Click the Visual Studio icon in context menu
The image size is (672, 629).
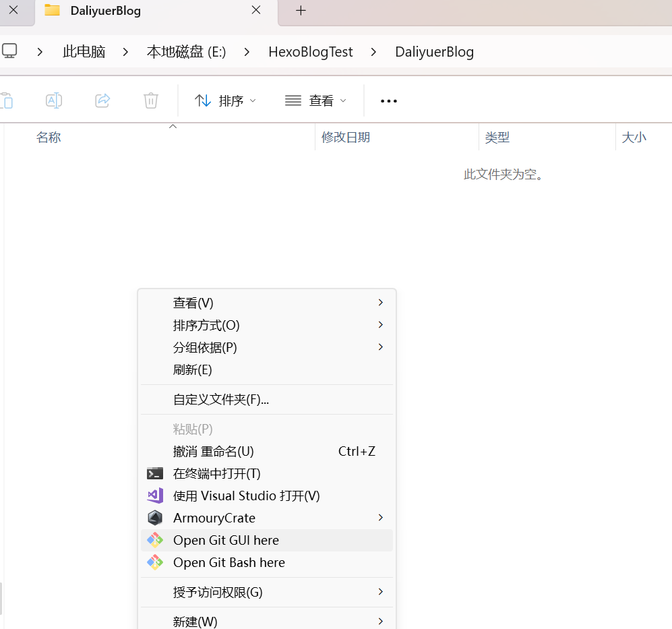point(155,496)
